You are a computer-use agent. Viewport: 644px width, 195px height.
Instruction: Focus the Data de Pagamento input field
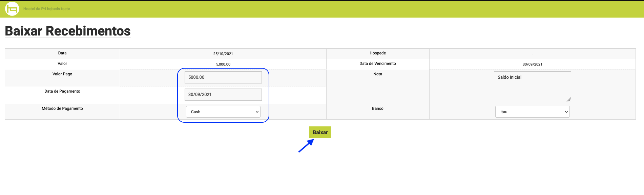(223, 95)
